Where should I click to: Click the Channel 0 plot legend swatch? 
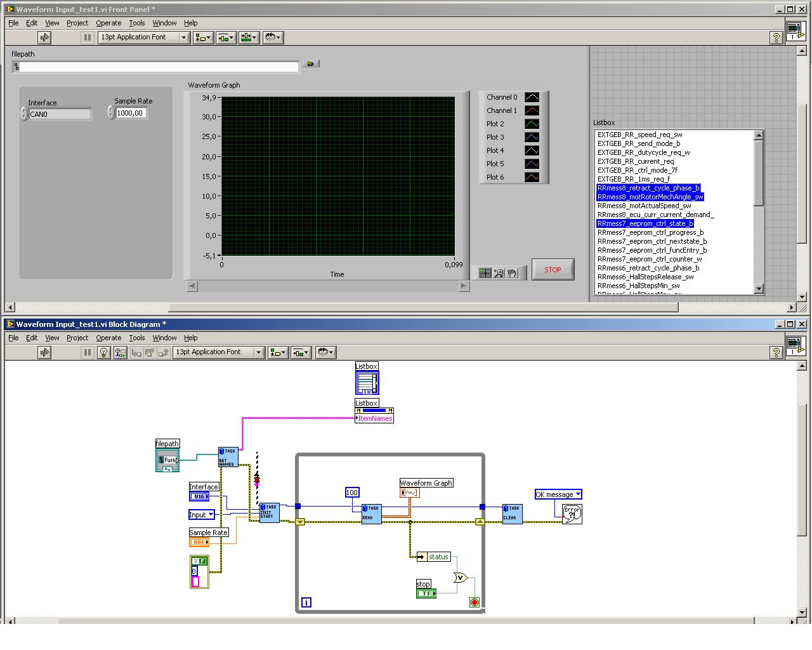click(532, 97)
